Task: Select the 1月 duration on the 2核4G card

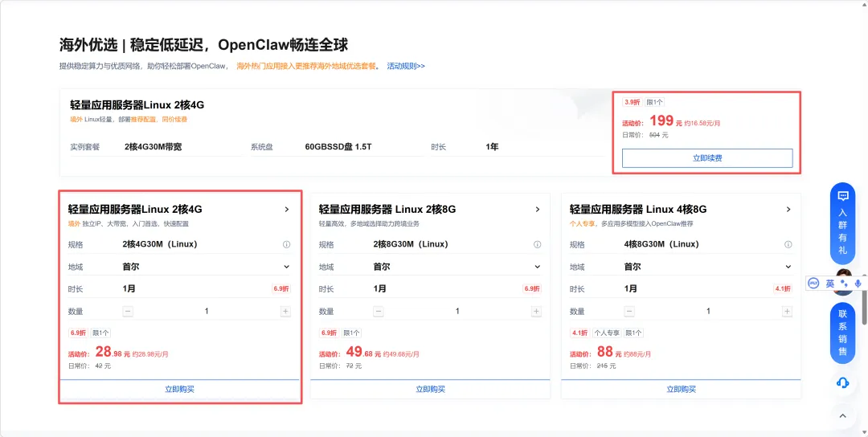Action: click(x=129, y=288)
